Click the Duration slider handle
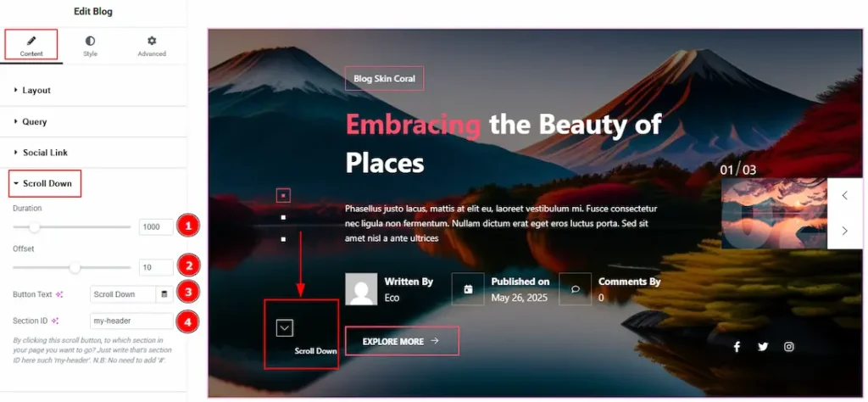The image size is (868, 402). pyautogui.click(x=35, y=227)
